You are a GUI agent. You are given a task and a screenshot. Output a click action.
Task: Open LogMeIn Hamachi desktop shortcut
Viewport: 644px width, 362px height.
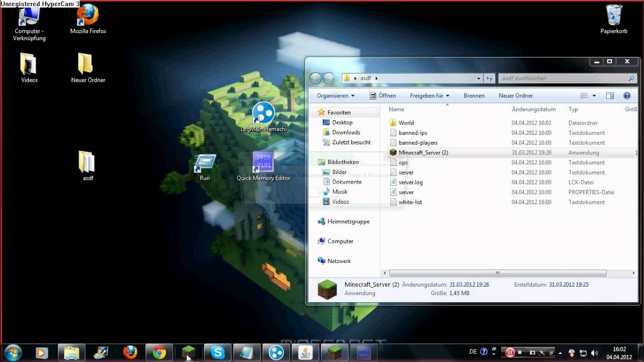[x=263, y=117]
